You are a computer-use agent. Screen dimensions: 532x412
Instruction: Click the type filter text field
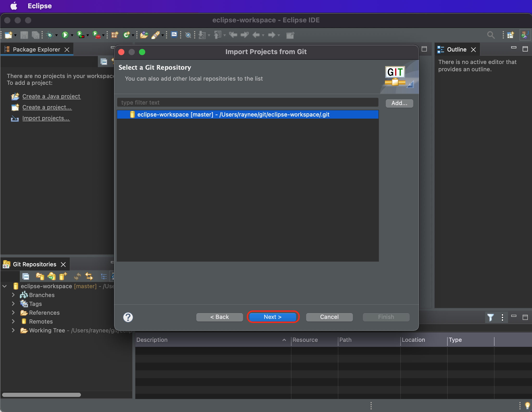pyautogui.click(x=247, y=102)
